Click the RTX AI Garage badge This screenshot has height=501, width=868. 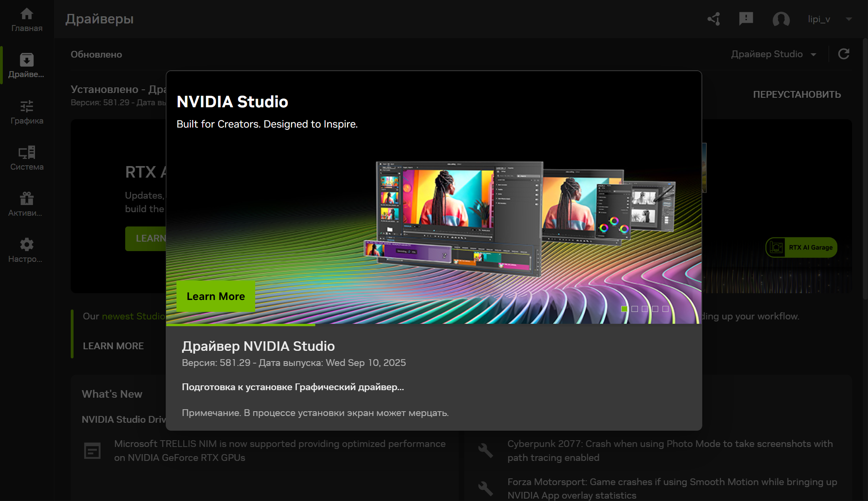[x=801, y=247]
